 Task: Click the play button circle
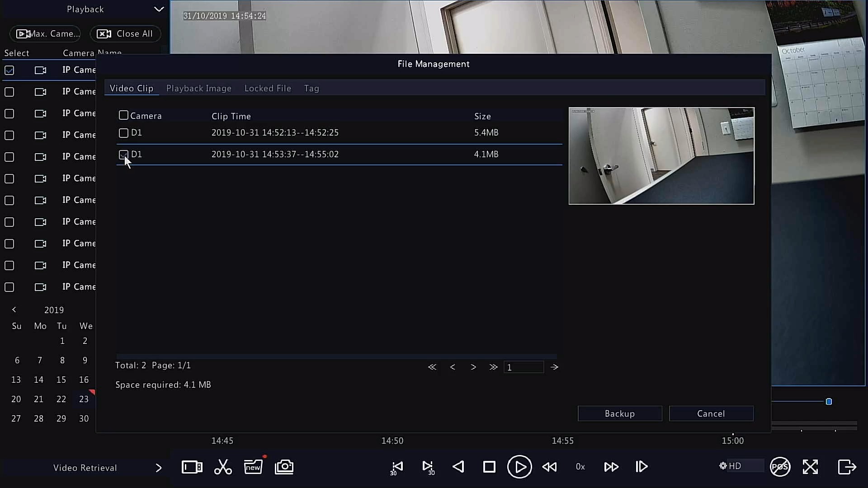[519, 467]
